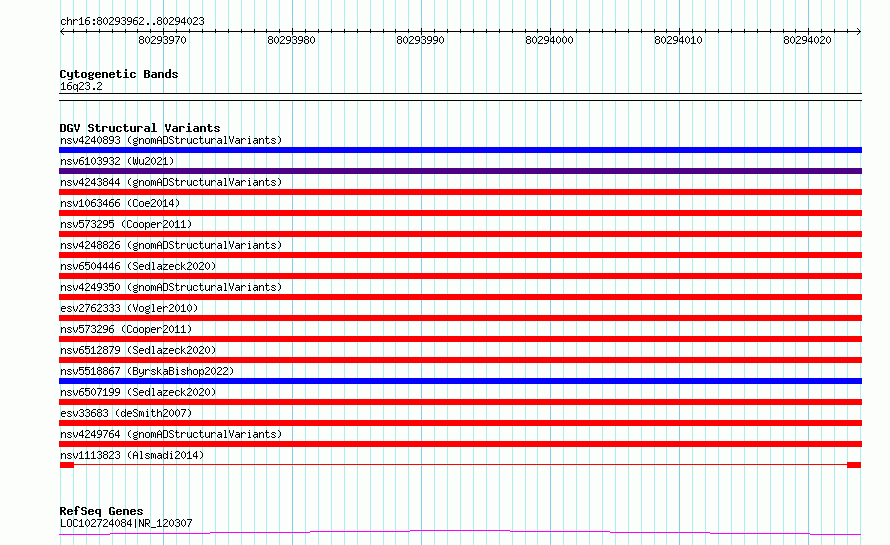Viewport: 890px width, 545px height.
Task: Select the red bar under esv2762333
Action: [x=460, y=318]
